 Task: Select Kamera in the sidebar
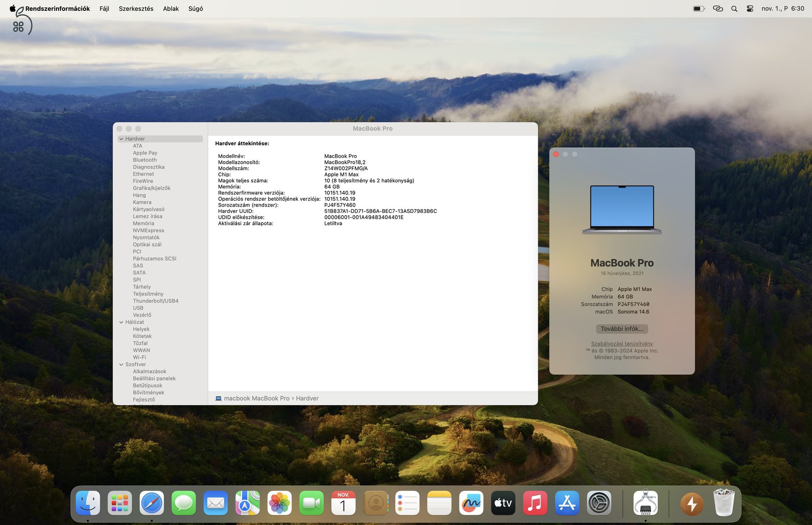pos(142,203)
